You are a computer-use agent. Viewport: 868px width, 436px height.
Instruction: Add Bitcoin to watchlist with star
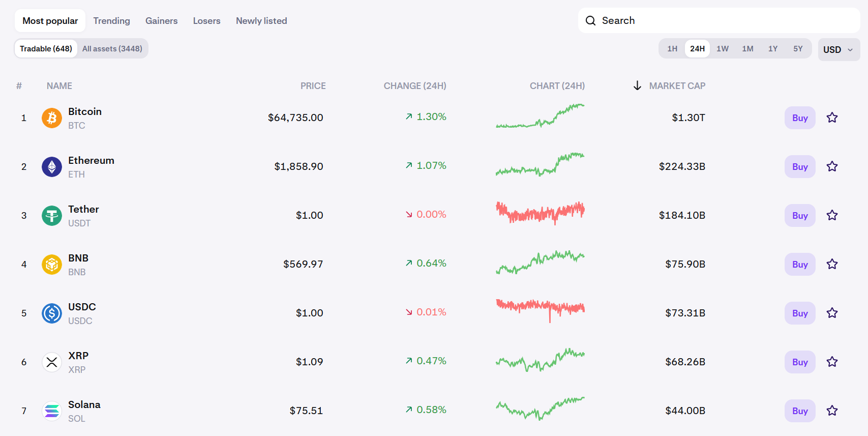point(832,118)
